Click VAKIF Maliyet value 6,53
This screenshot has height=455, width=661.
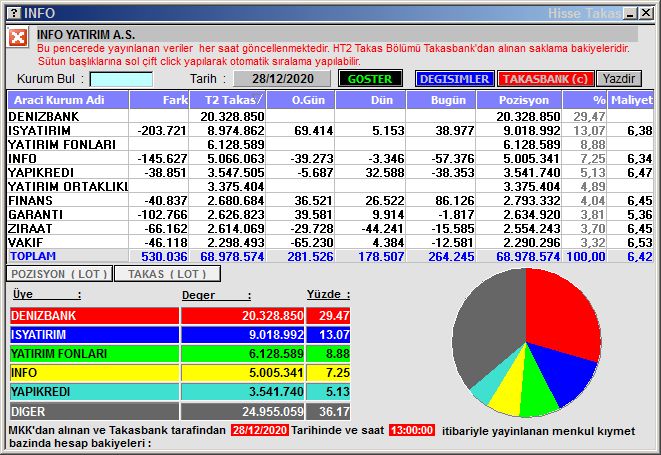click(640, 243)
